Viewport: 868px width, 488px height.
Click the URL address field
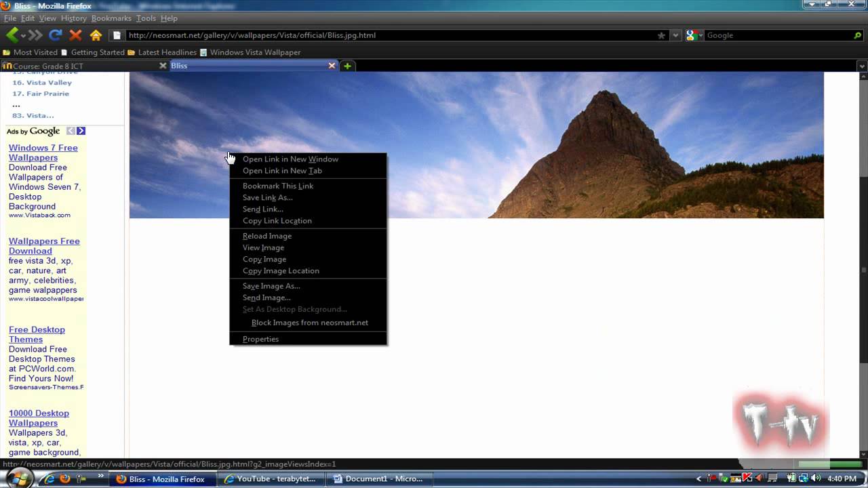390,35
